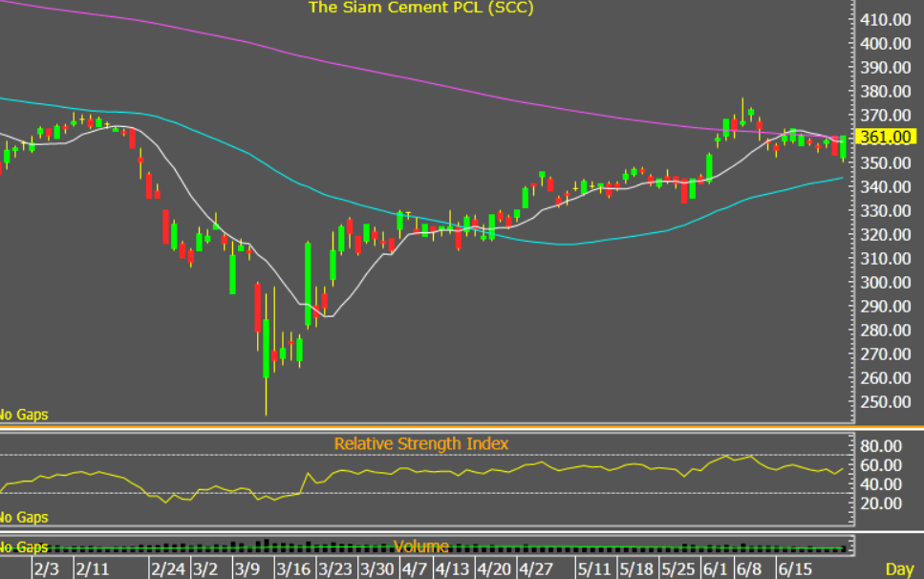Click the last green candle at chart's right edge

coord(844,147)
